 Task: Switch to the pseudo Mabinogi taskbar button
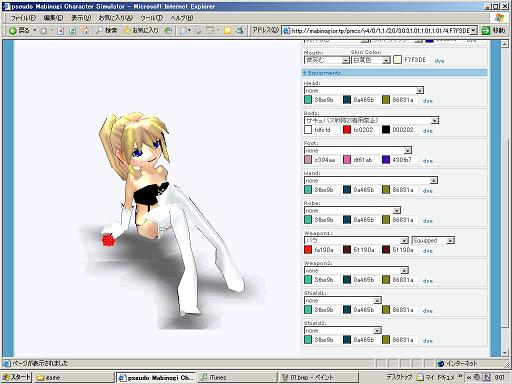pyautogui.click(x=156, y=377)
